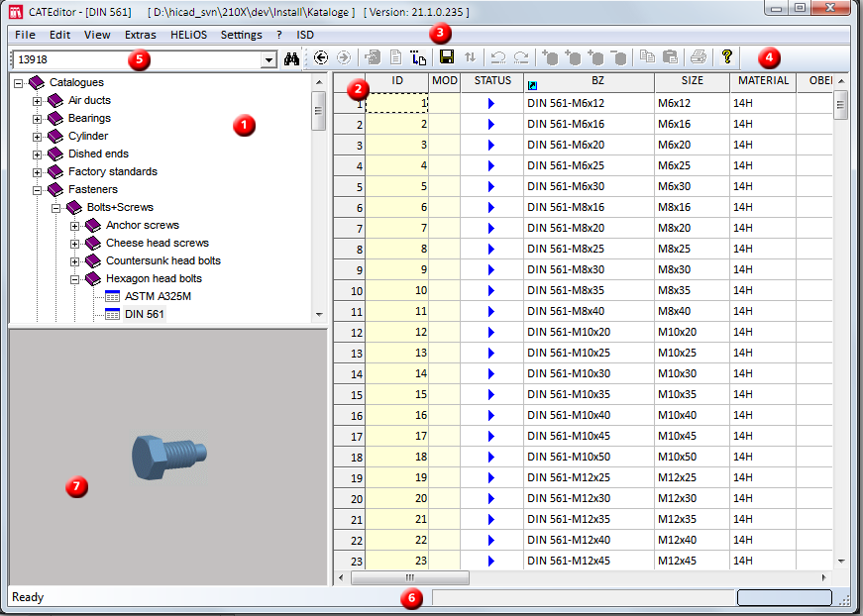Click status arrow of DIN 561-M6x12 row
The height and width of the screenshot is (616, 863).
click(x=490, y=103)
